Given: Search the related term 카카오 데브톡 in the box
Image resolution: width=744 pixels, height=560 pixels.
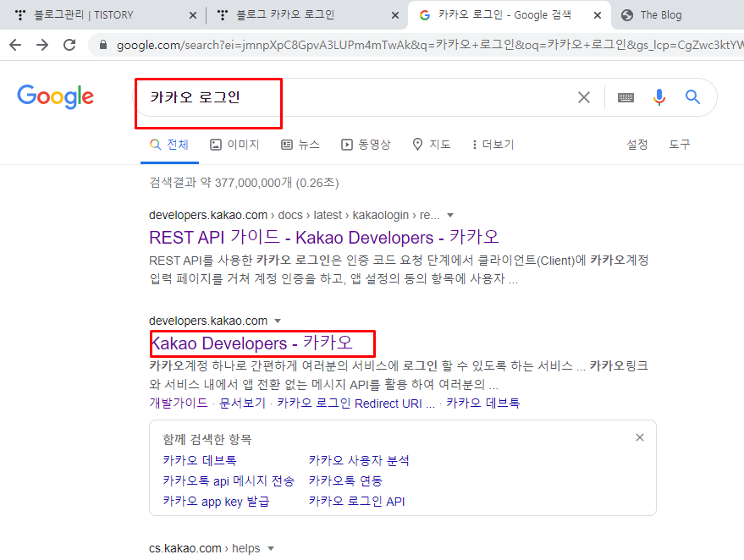Looking at the screenshot, I should (200, 460).
